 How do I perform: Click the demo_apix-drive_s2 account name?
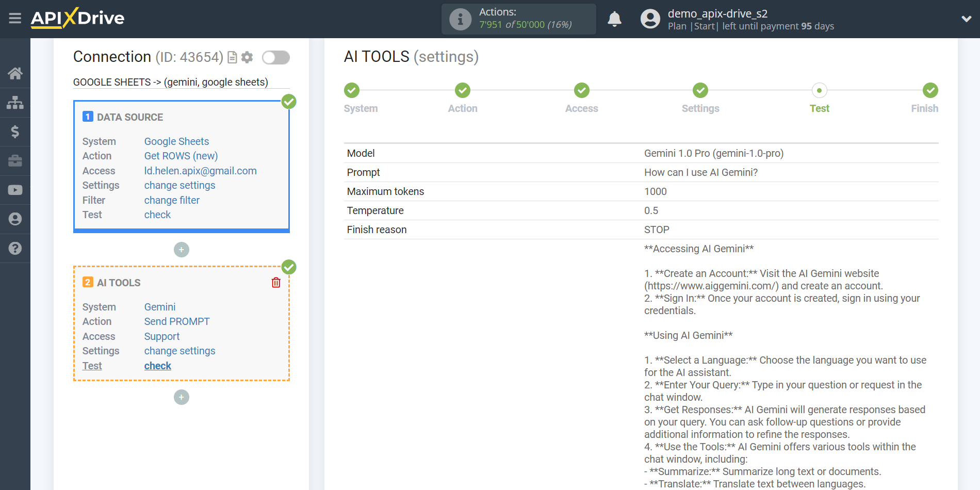coord(717,13)
